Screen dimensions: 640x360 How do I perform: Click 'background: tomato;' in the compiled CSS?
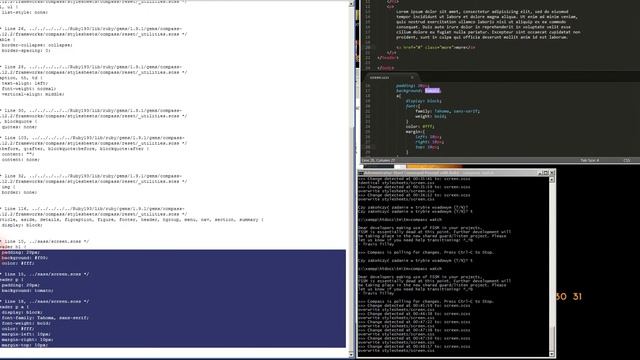pyautogui.click(x=28, y=291)
